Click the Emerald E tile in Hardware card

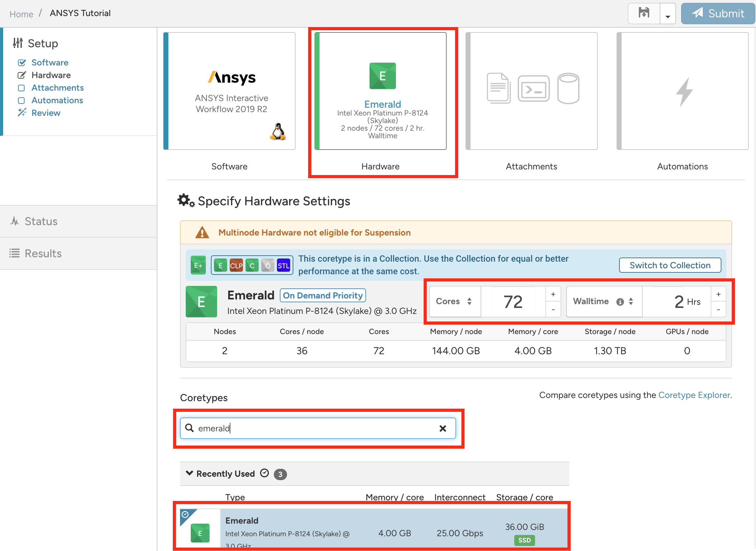[382, 76]
